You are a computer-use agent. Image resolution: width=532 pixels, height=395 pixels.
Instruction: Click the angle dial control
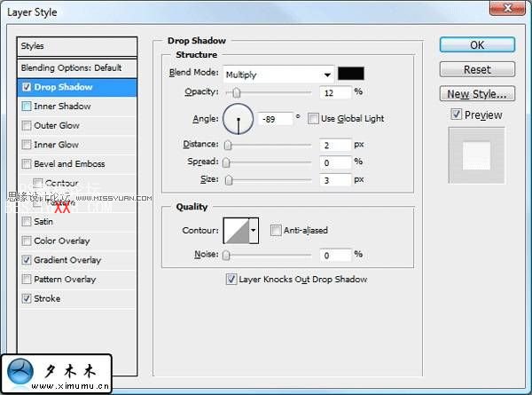(238, 118)
